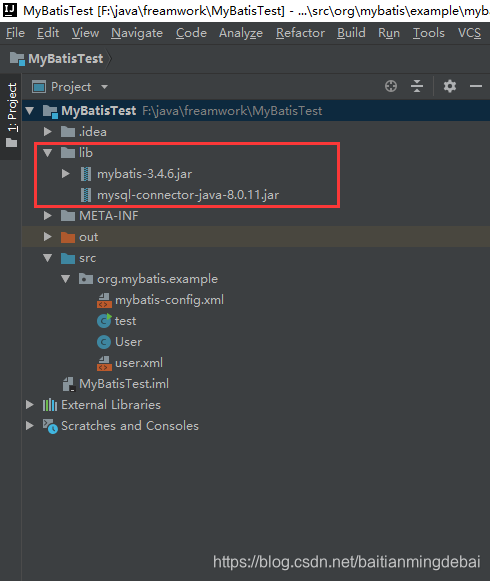Open the Navigate menu
This screenshot has width=490, height=581.
[x=137, y=33]
